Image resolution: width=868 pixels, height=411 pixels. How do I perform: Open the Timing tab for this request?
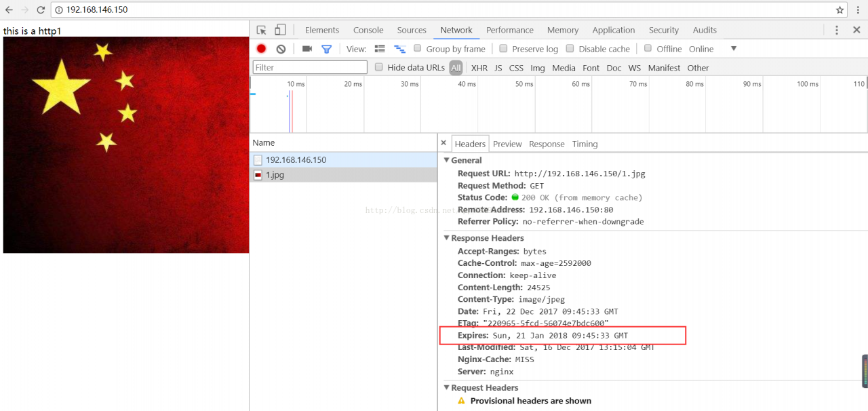[585, 144]
